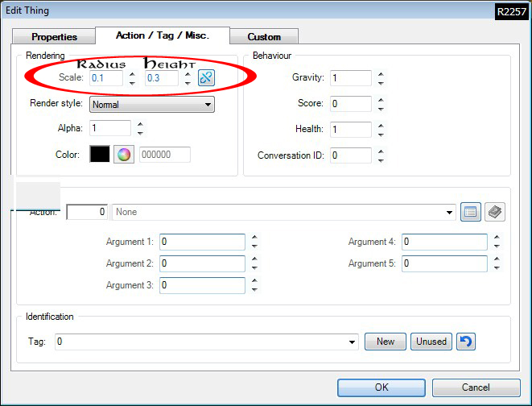Increase the Argument 2 value

click(x=254, y=259)
